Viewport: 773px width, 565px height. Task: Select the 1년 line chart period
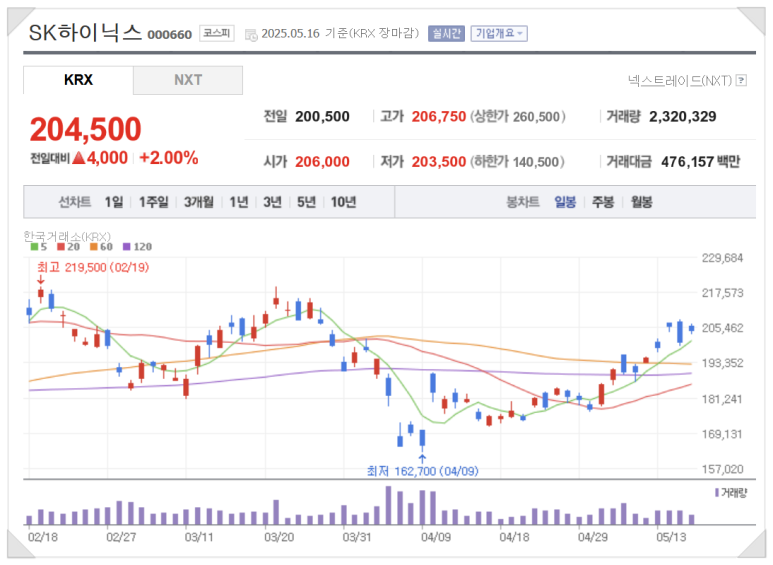239,202
